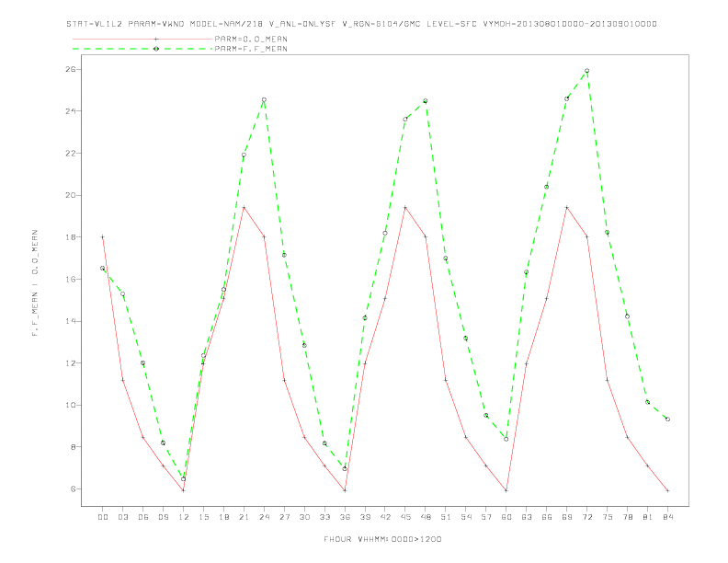Viewport: 728px width, 563px height.
Task: Click x-axis tick label 39
Action: point(365,517)
